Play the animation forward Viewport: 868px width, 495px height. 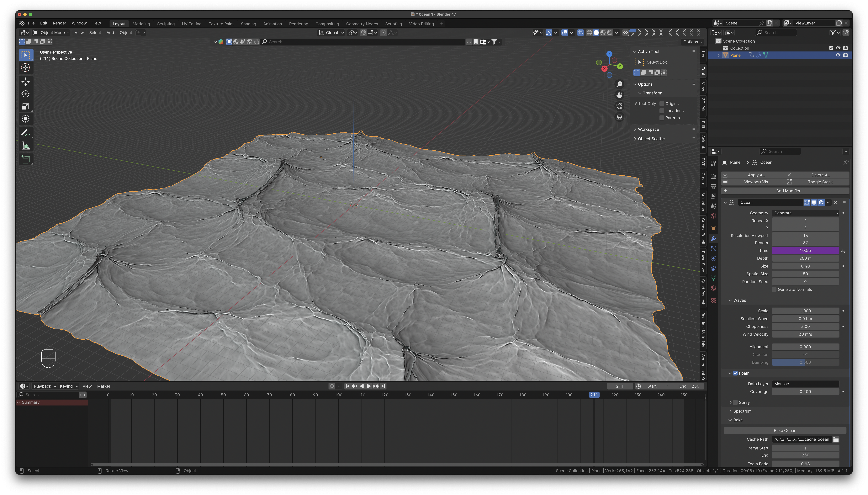pyautogui.click(x=369, y=386)
